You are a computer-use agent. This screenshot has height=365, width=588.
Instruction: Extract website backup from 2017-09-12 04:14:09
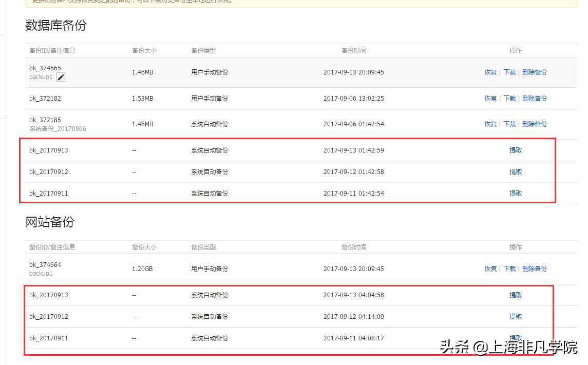pos(516,317)
